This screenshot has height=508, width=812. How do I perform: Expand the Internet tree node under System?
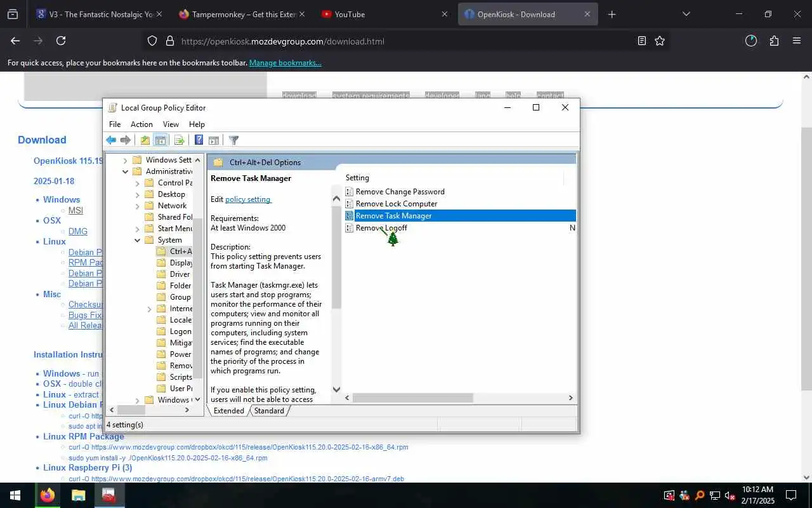[150, 309]
